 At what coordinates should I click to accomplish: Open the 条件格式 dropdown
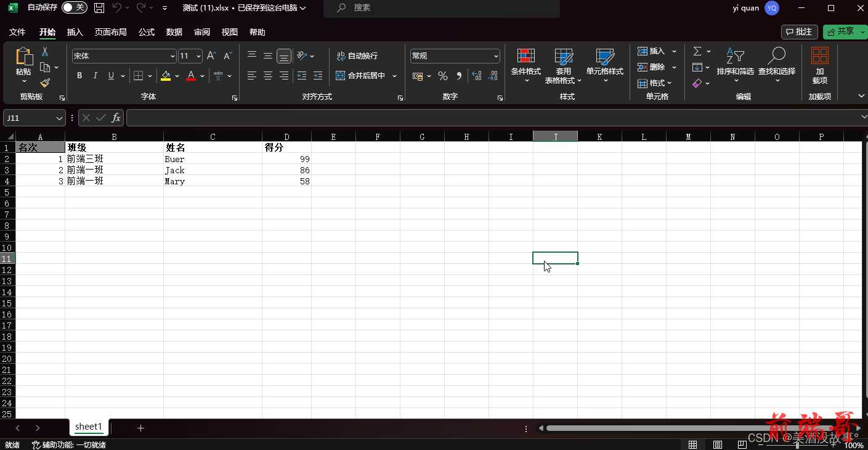(526, 66)
